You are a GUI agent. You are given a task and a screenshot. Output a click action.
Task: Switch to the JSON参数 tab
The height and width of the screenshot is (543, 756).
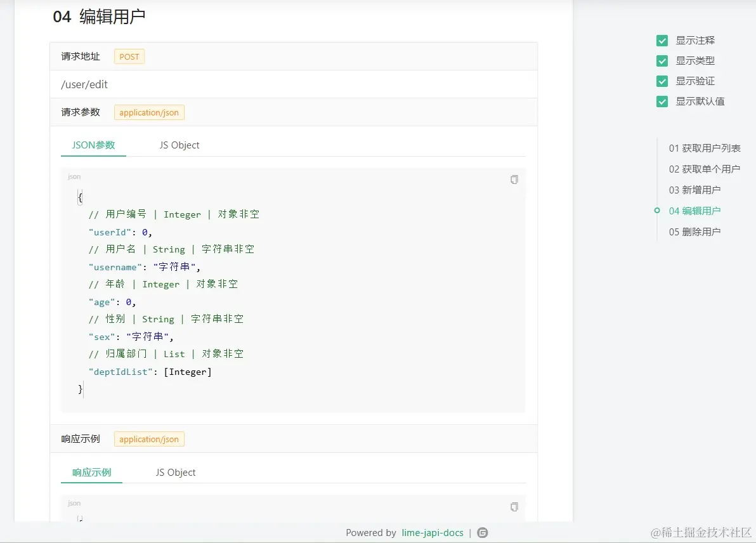[x=93, y=145]
